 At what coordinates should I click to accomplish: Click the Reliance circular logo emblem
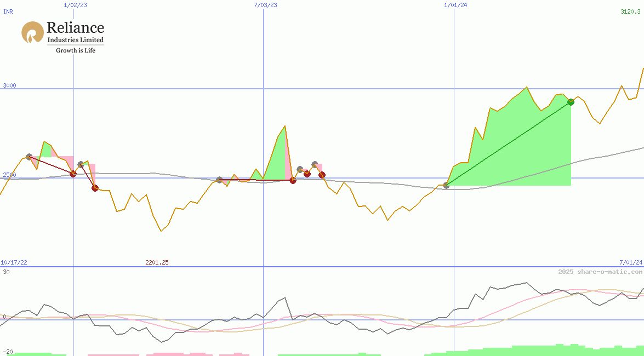click(x=32, y=32)
